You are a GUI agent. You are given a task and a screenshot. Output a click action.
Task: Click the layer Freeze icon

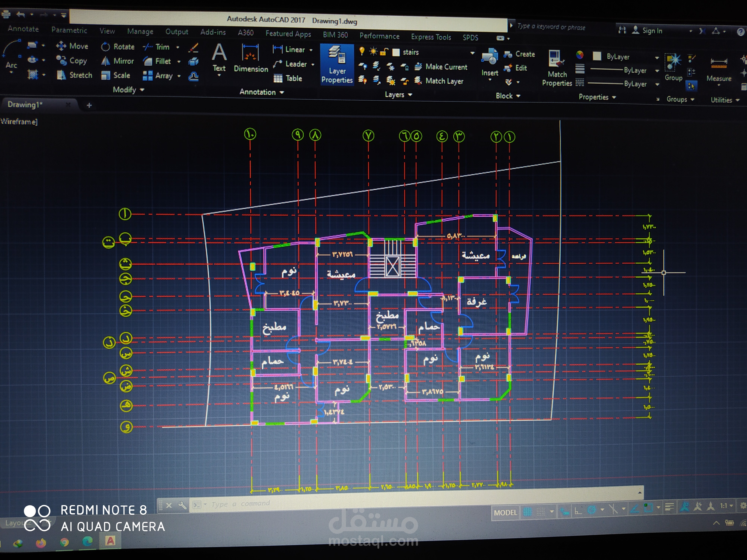click(x=390, y=66)
